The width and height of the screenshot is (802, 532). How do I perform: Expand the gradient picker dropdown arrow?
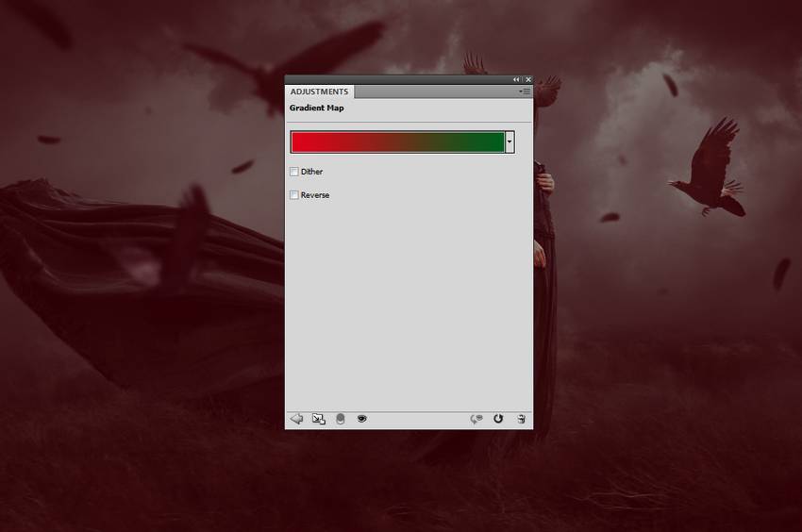pos(510,142)
